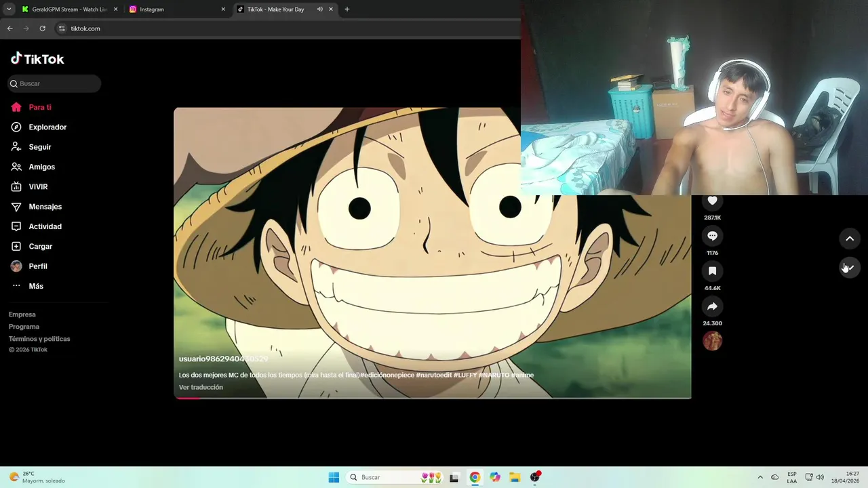Go back in browser history
Image resolution: width=868 pixels, height=488 pixels.
9,28
